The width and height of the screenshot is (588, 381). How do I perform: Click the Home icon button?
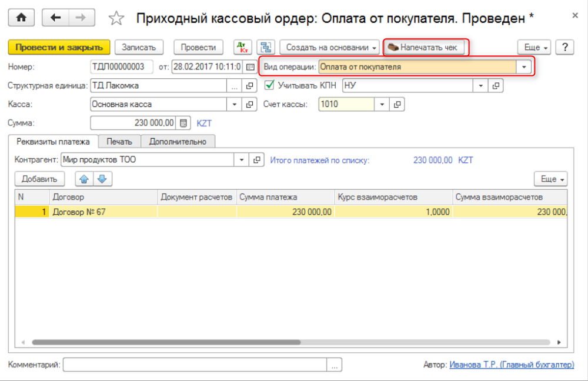pos(22,18)
